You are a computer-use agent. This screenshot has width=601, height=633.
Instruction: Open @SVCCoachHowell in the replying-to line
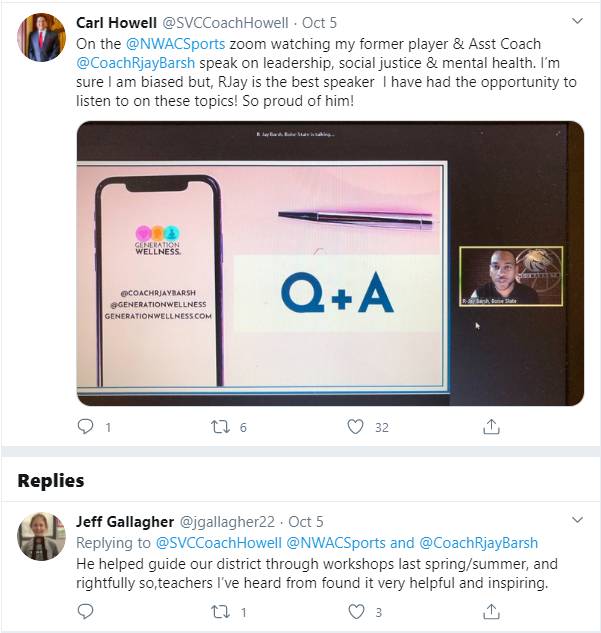tap(219, 543)
